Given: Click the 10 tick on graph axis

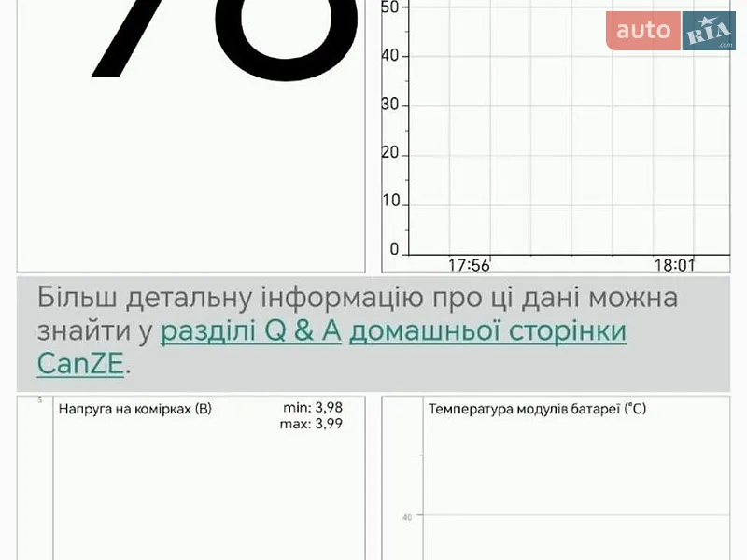Looking at the screenshot, I should [390, 202].
